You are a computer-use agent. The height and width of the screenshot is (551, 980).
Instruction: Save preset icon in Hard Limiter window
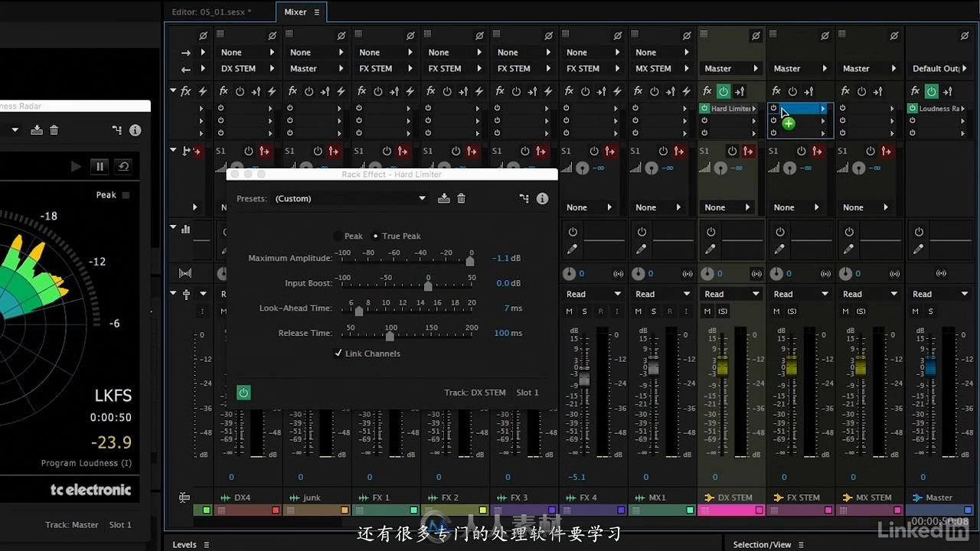[444, 199]
